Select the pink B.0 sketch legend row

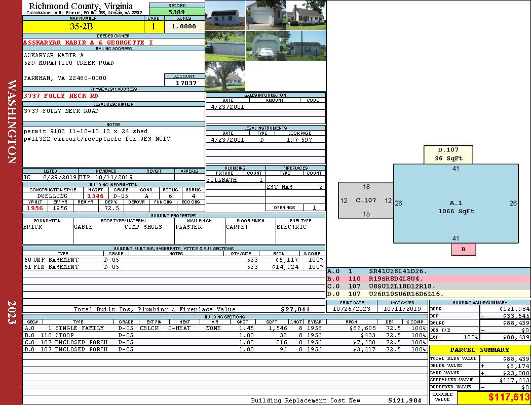point(428,278)
